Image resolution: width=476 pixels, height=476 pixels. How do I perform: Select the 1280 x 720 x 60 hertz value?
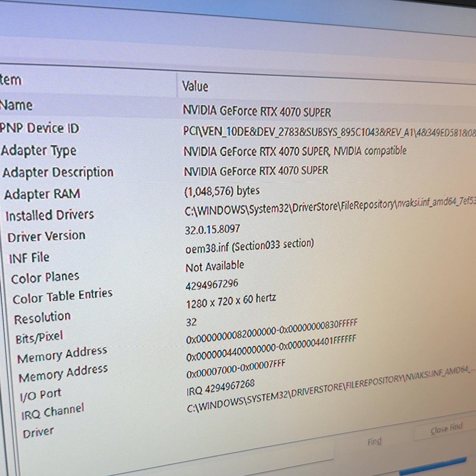pyautogui.click(x=231, y=301)
